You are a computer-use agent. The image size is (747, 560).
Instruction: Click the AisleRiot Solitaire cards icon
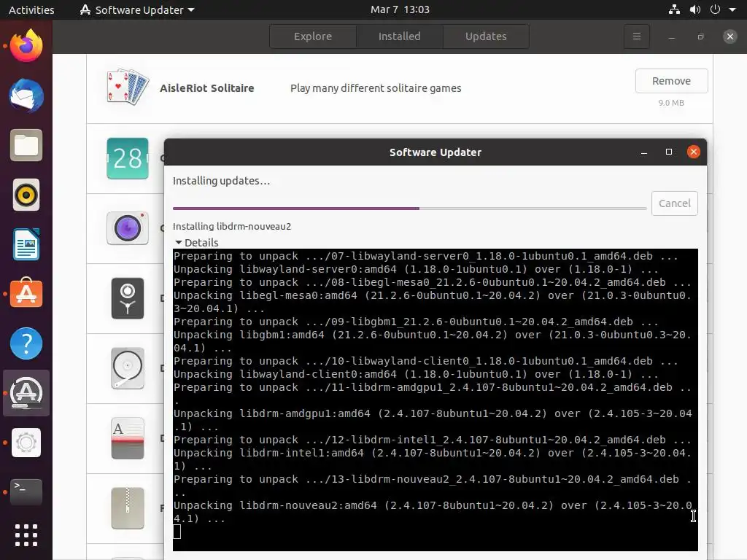128,87
